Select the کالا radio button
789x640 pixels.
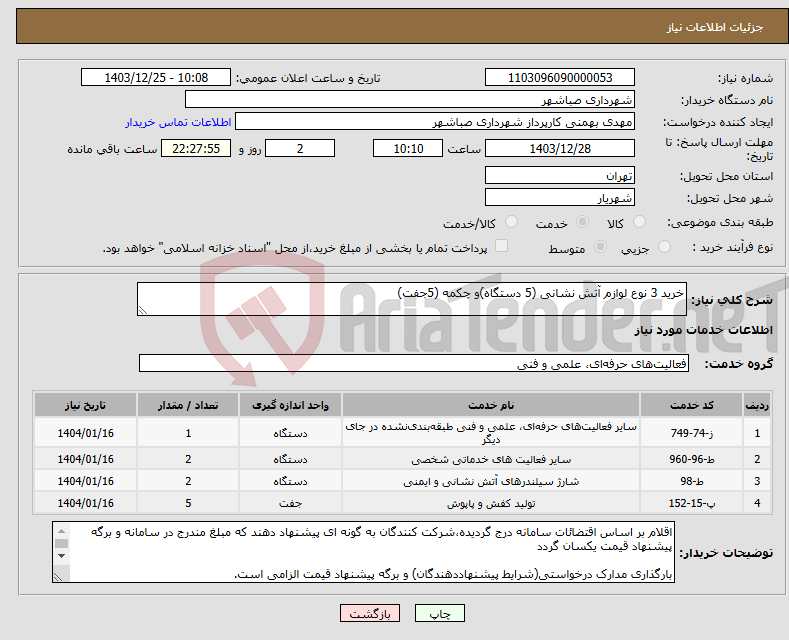639,222
